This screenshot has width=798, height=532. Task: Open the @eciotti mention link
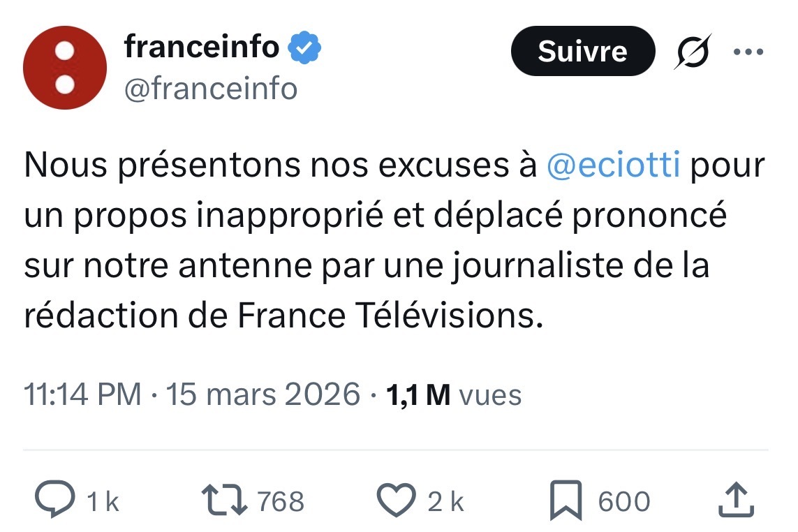pyautogui.click(x=614, y=167)
